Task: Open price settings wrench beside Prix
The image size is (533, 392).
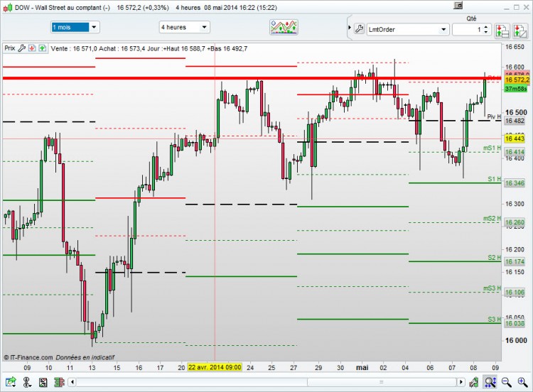Action: [x=22, y=48]
